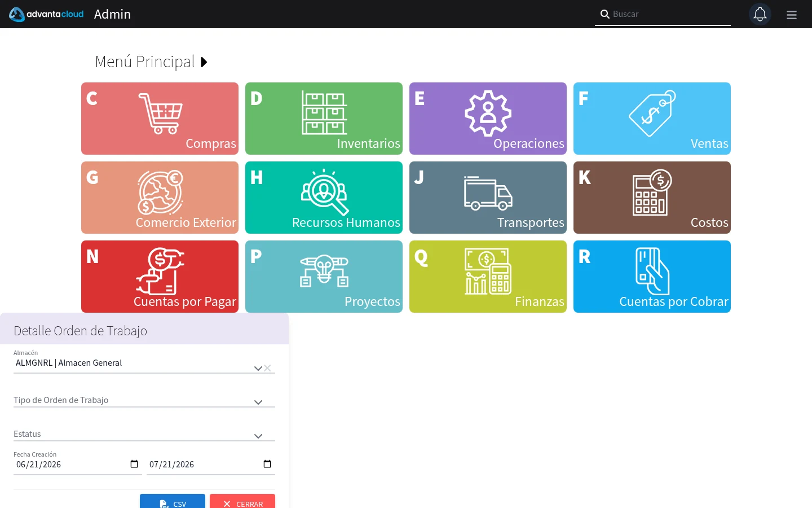Open the Tipo de Orden de Trabajo dropdown
Screen dimensions: 812x508
point(144,400)
